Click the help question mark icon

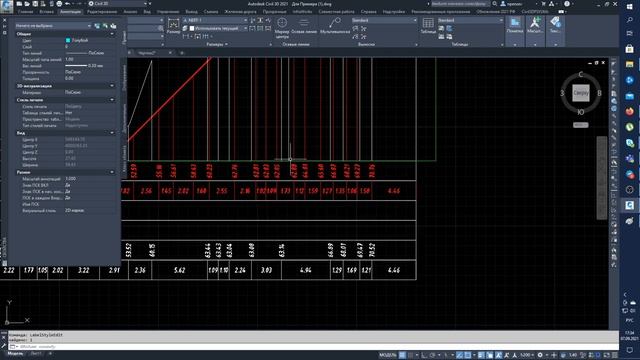click(x=567, y=4)
